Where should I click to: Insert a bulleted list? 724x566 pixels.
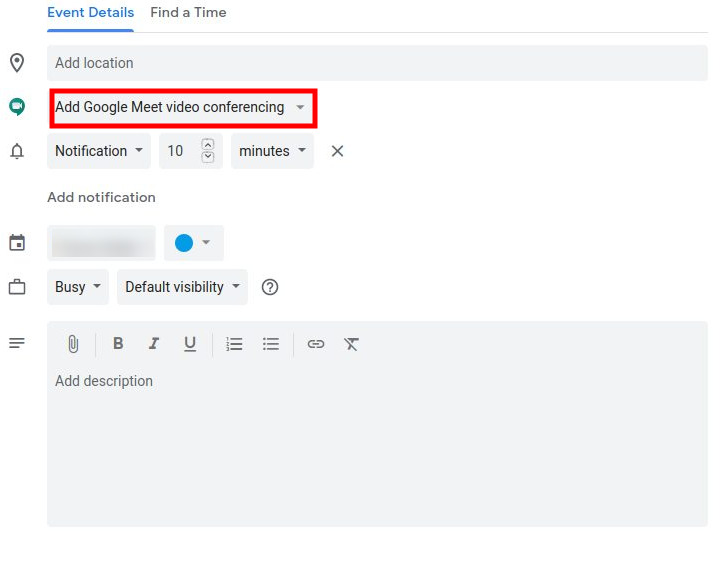tap(271, 344)
